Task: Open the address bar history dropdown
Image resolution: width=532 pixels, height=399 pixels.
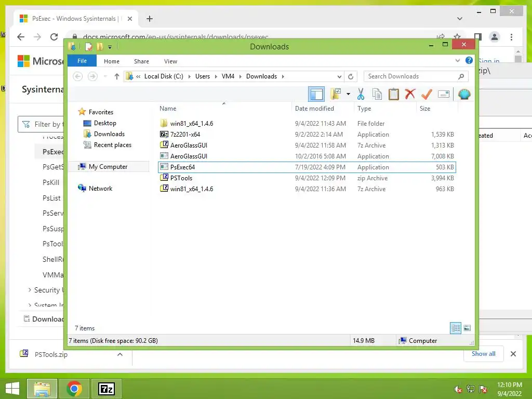Action: coord(339,77)
